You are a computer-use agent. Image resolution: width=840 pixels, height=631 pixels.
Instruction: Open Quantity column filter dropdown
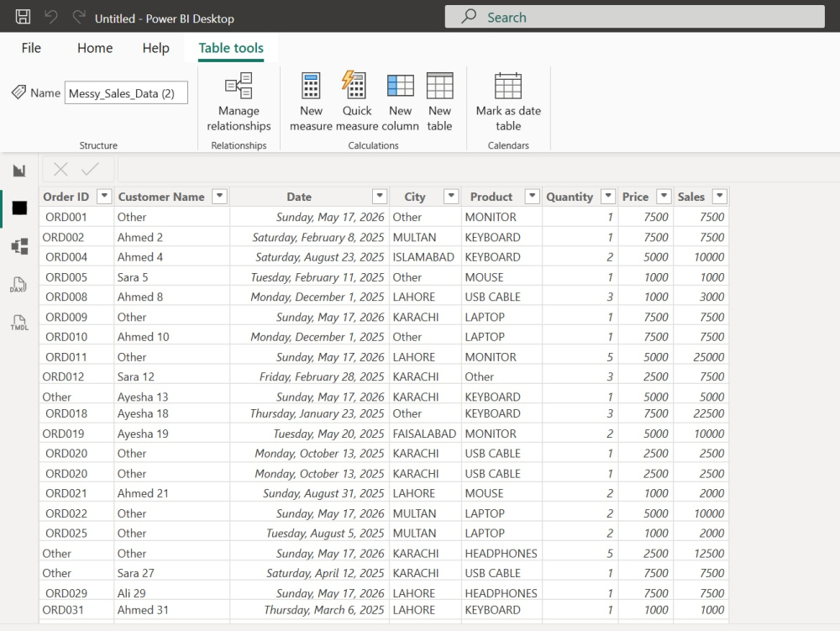[x=608, y=196]
